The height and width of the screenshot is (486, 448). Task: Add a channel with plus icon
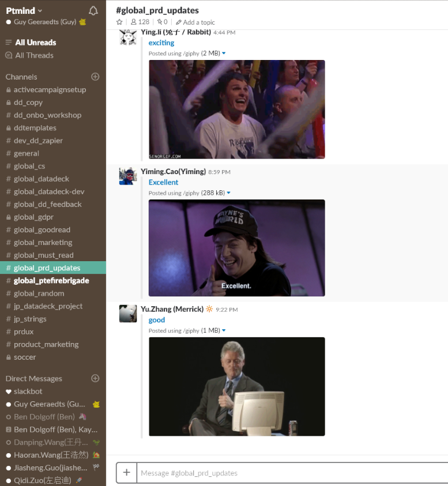[x=95, y=77]
